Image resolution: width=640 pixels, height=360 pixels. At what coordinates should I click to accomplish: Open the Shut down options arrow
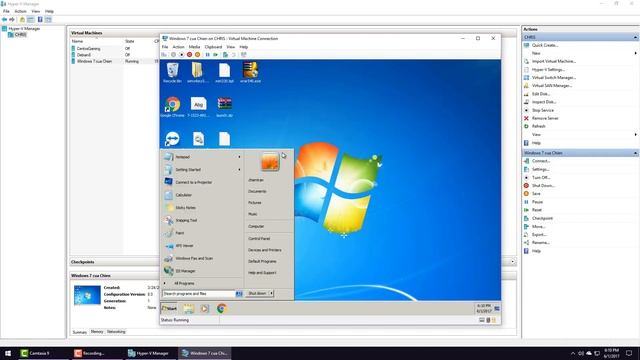pyautogui.click(x=271, y=293)
